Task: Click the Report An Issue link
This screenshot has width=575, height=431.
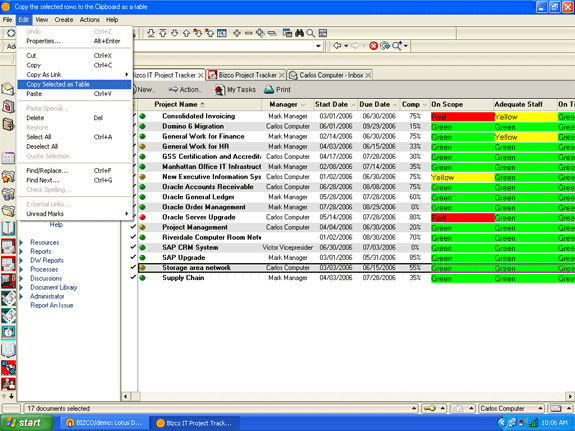Action: click(52, 305)
